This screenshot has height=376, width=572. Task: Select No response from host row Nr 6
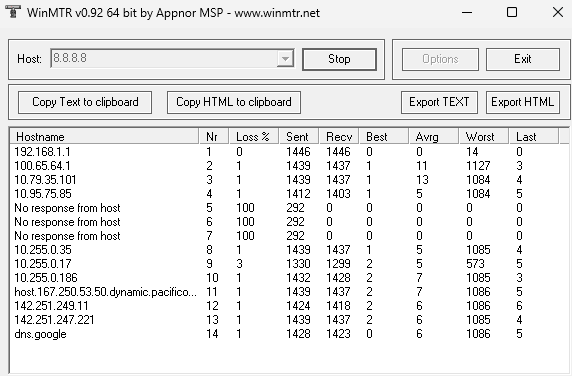pyautogui.click(x=288, y=222)
